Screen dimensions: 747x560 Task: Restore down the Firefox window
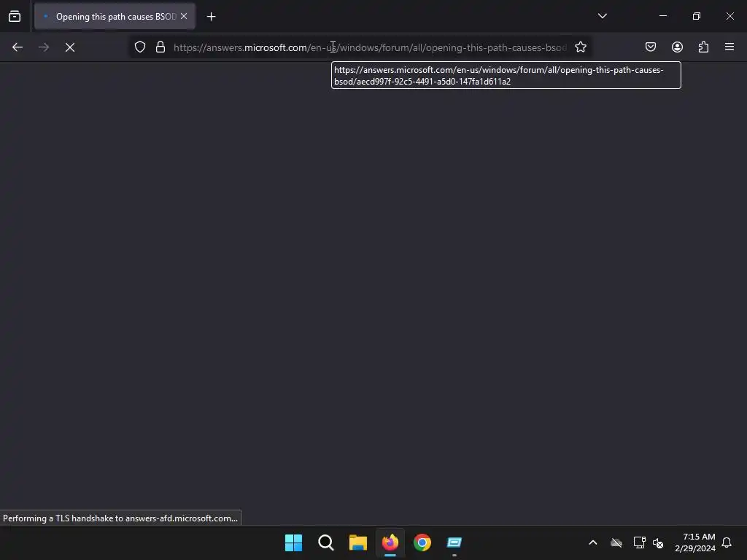tap(697, 16)
